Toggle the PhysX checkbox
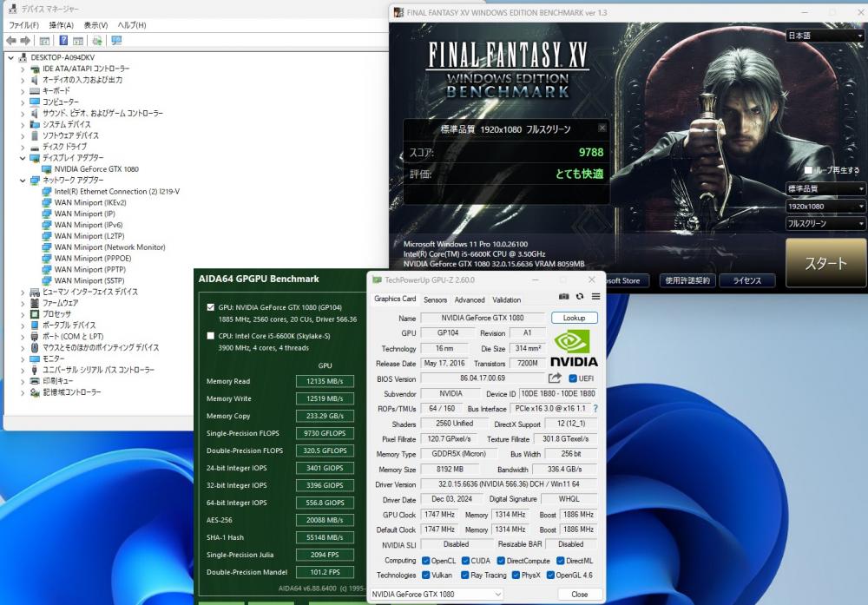 (x=516, y=575)
